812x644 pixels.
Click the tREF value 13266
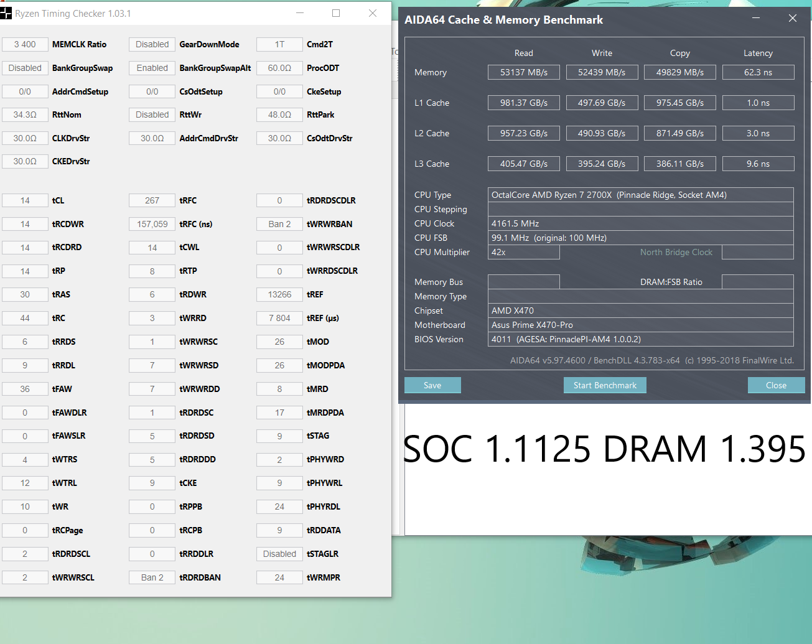pos(279,294)
